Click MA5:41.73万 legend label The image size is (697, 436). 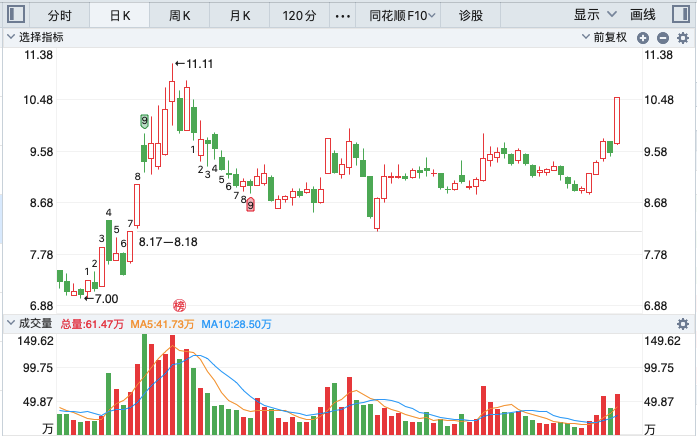tap(162, 324)
